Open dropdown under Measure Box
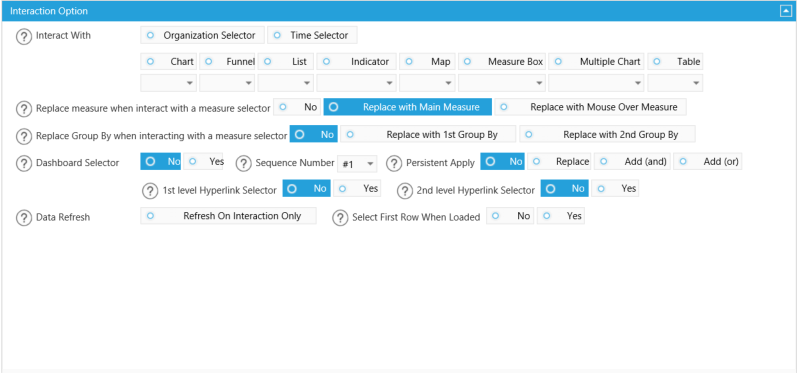798x373 pixels. [502, 82]
